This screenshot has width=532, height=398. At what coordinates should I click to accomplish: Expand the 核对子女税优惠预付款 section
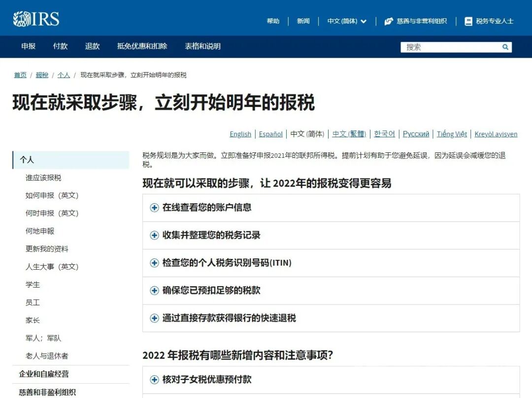pyautogui.click(x=331, y=380)
